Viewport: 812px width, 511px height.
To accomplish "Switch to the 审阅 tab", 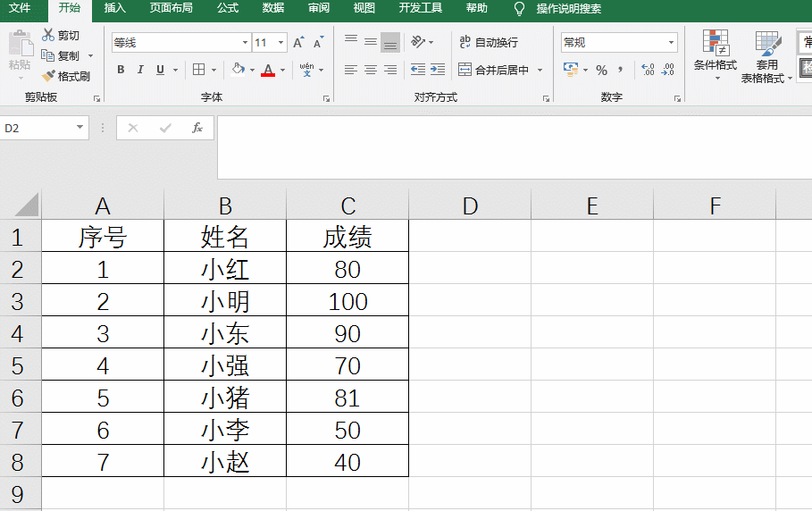I will 319,8.
